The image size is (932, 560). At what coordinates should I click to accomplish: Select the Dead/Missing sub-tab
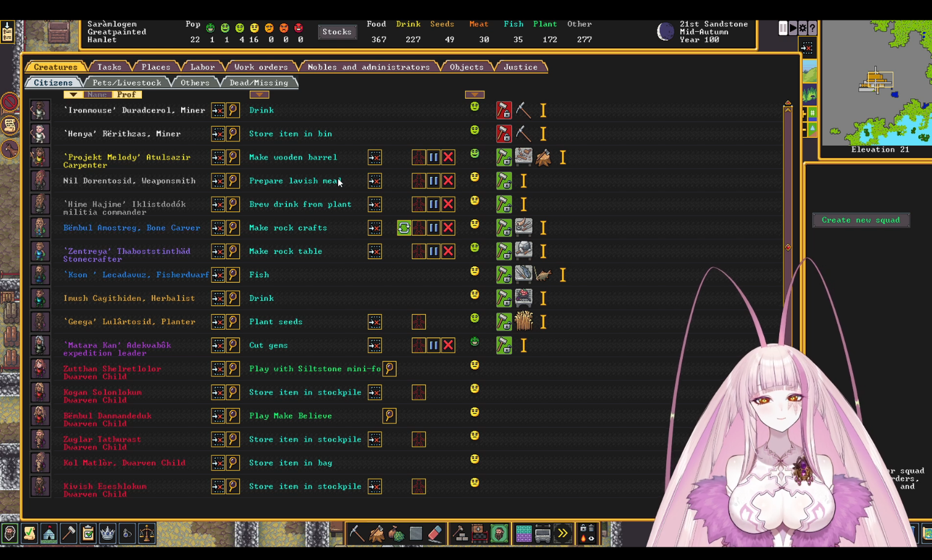point(259,82)
